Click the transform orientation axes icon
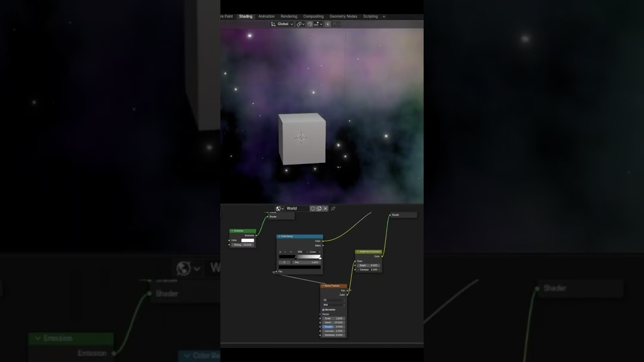 [273, 24]
